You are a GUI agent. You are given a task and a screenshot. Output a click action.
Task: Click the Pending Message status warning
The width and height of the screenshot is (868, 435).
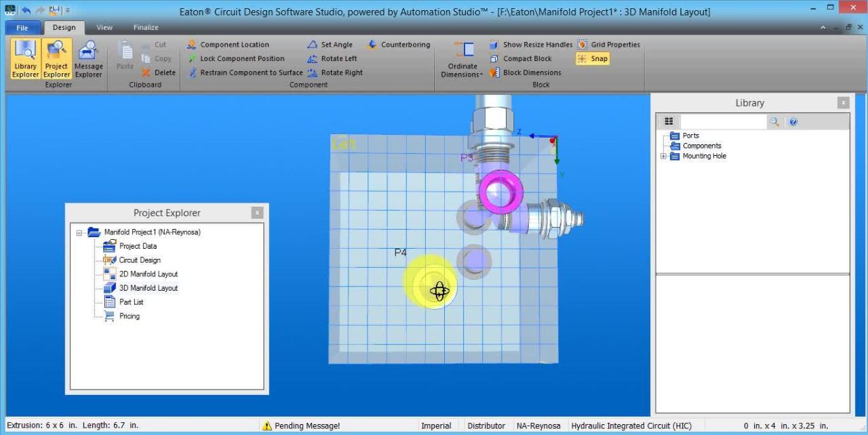[302, 426]
